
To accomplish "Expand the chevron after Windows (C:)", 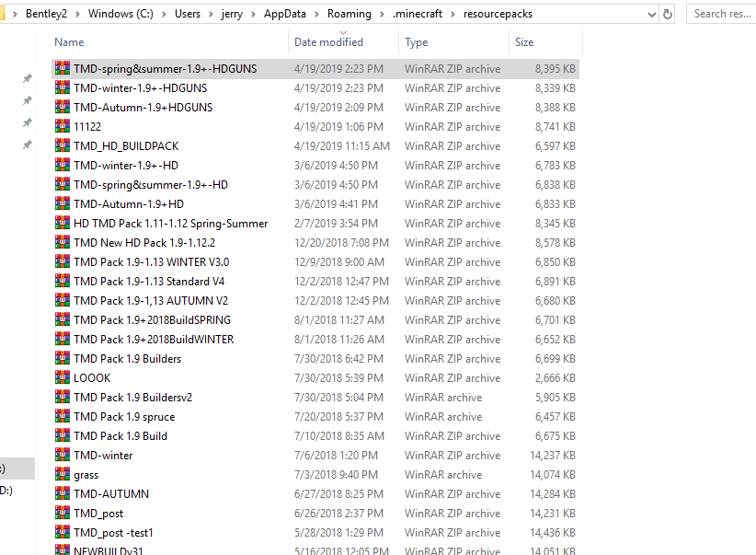I will click(x=164, y=15).
